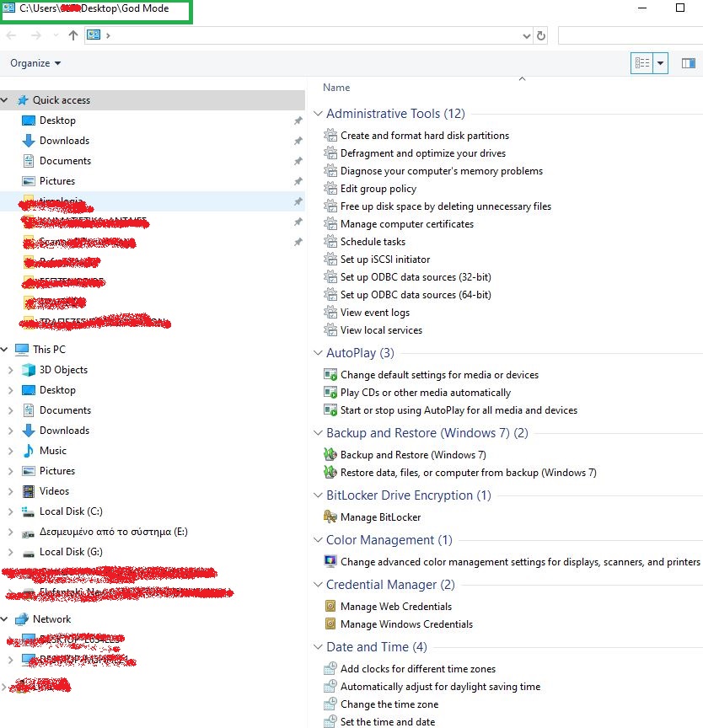Open Pictures under Quick access

pyautogui.click(x=57, y=180)
